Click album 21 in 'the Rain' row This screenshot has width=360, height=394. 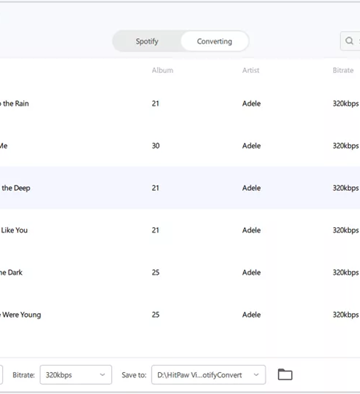pos(155,103)
